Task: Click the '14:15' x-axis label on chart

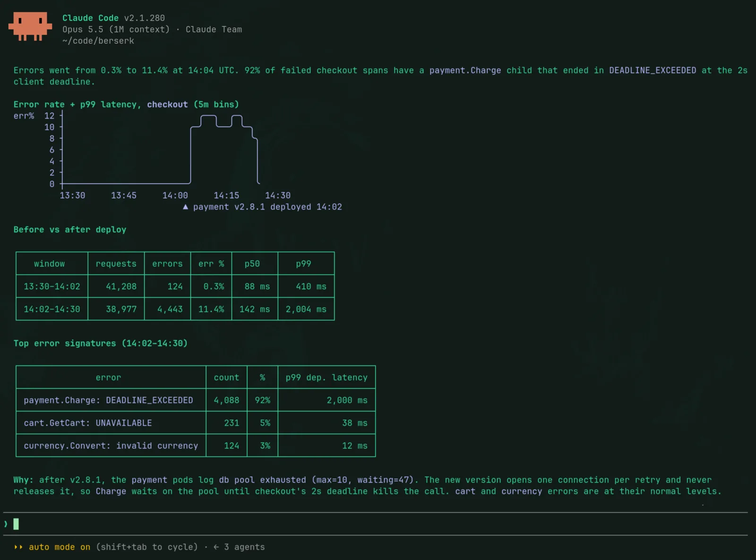Action: click(x=226, y=196)
